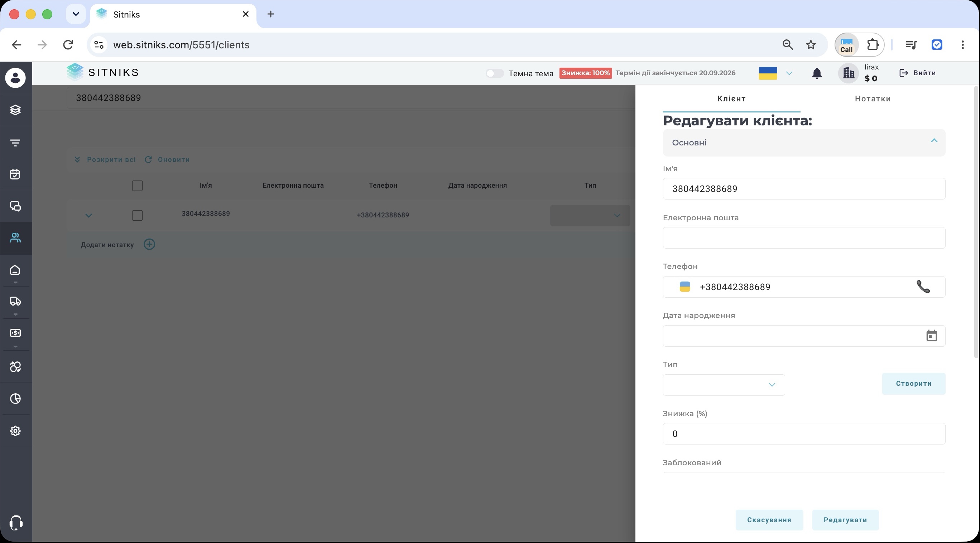This screenshot has width=980, height=543.
Task: Open the browser tab list dropdown
Action: click(76, 14)
